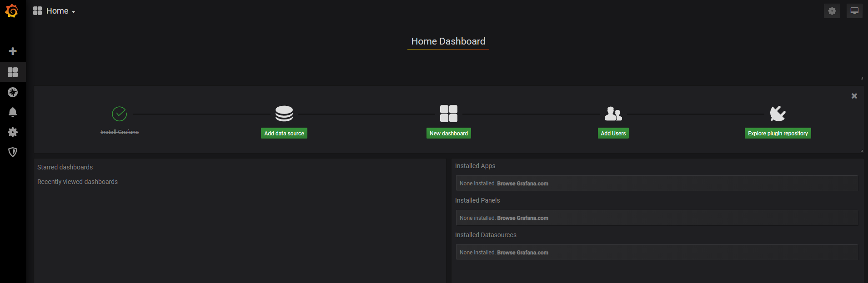Open the Dashboards sidebar icon
This screenshot has width=868, height=283.
pos(13,72)
